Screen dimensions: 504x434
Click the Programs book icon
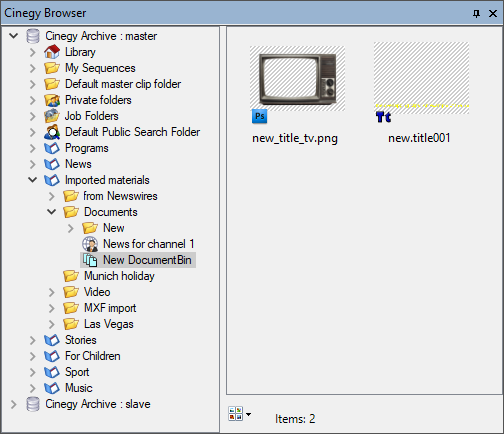click(x=52, y=148)
